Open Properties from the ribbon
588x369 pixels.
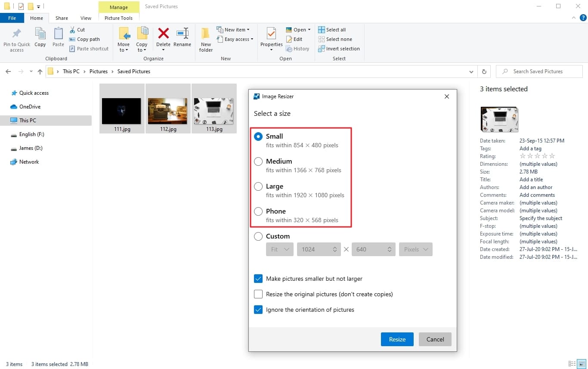271,39
